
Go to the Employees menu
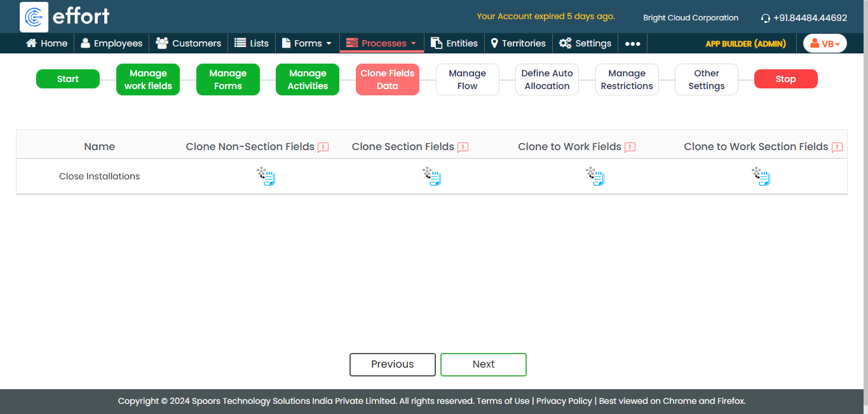[111, 43]
